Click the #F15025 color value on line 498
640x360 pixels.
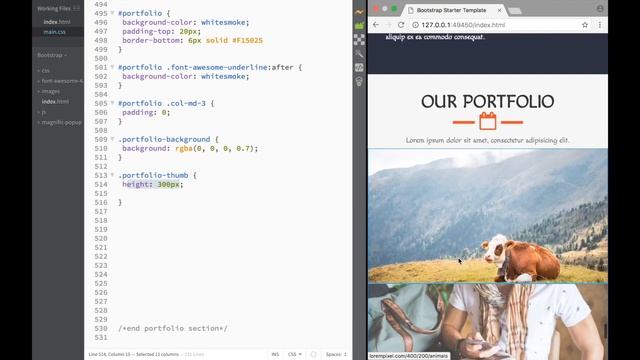coord(248,40)
